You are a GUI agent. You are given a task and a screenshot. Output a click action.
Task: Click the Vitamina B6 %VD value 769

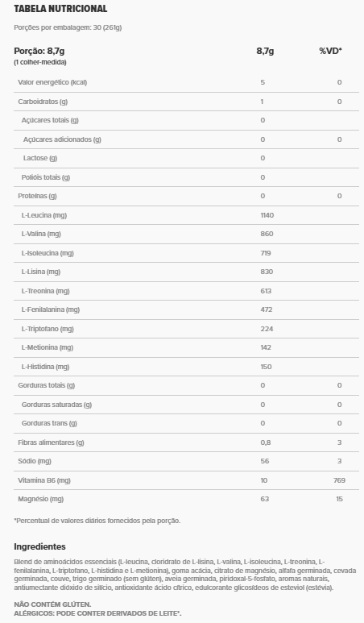point(339,480)
